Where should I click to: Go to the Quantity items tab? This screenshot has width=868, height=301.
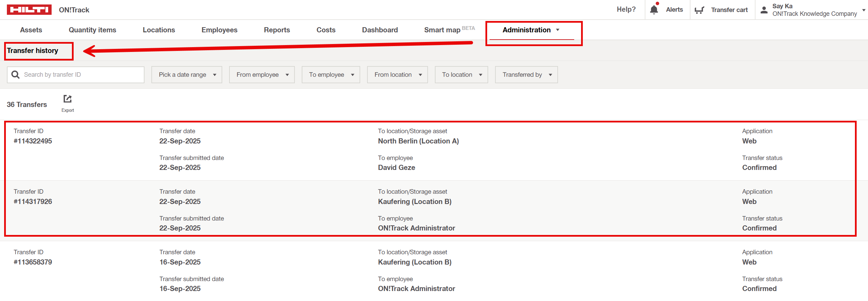point(93,30)
